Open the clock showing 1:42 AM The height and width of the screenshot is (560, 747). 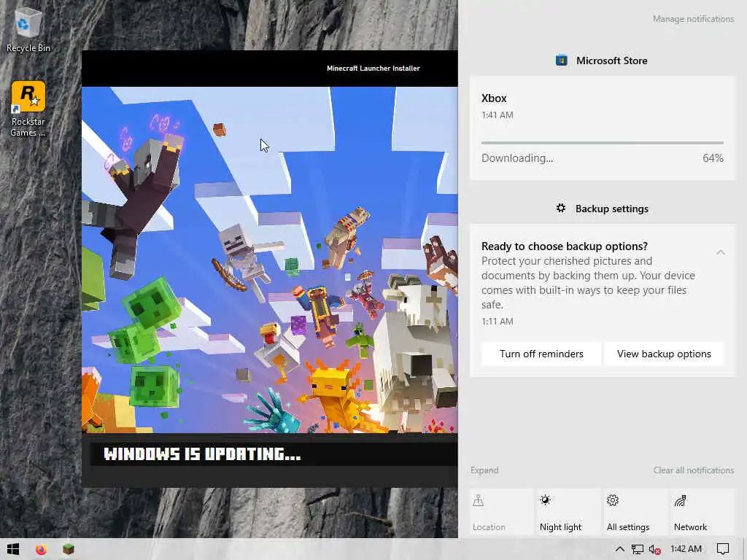tap(686, 549)
